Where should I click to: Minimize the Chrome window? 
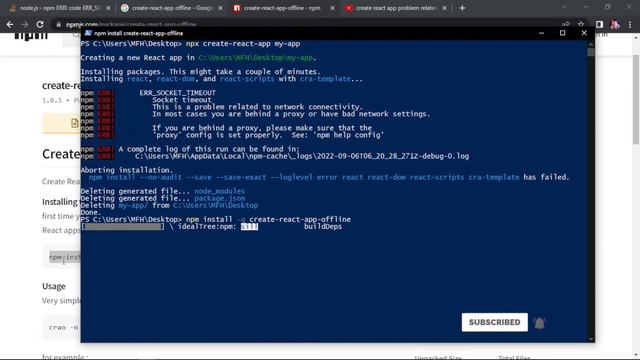click(586, 7)
